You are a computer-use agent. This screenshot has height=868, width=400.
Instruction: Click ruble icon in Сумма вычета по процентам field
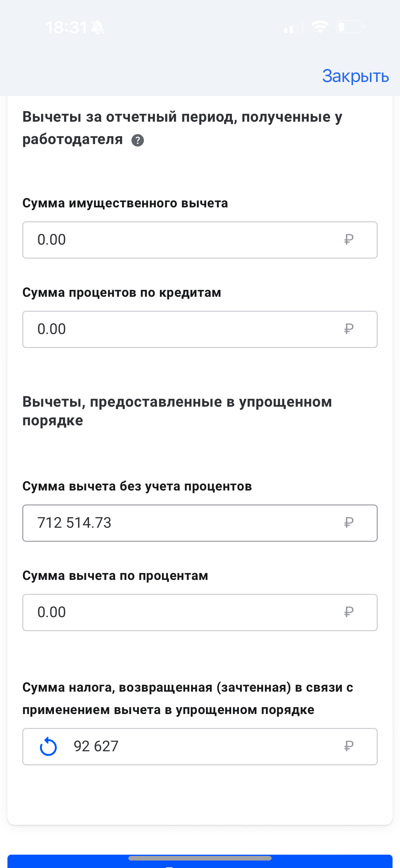pos(349,612)
